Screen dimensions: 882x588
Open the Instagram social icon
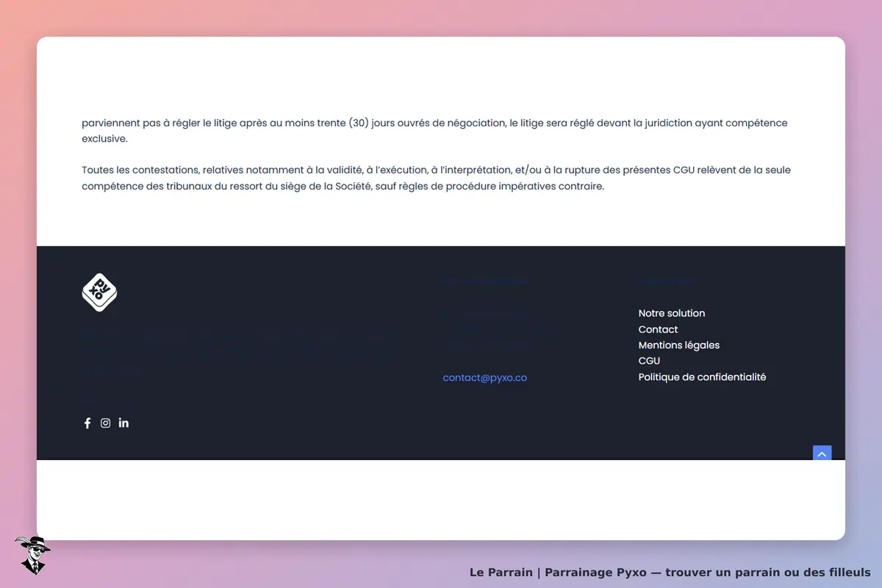click(x=105, y=423)
